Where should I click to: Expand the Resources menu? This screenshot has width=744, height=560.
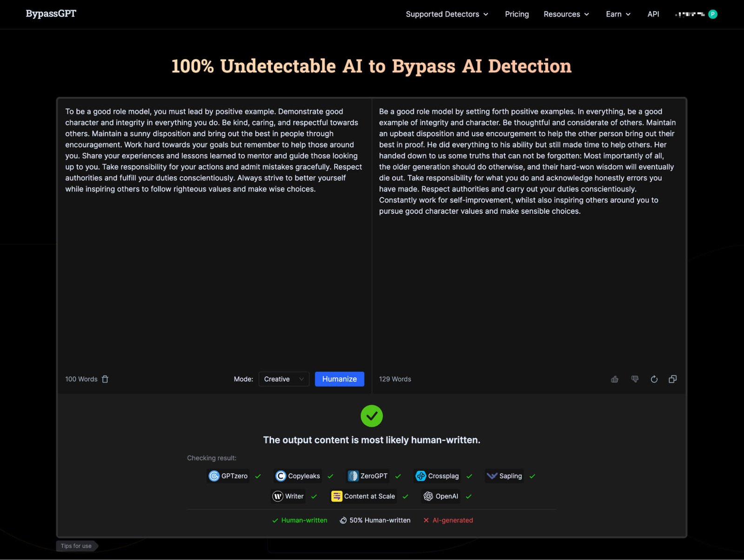pyautogui.click(x=566, y=14)
